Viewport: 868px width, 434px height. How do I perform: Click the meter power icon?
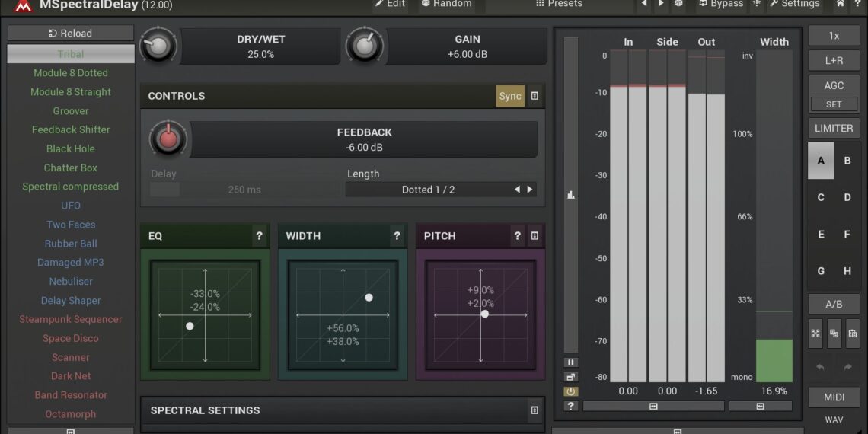coord(571,391)
